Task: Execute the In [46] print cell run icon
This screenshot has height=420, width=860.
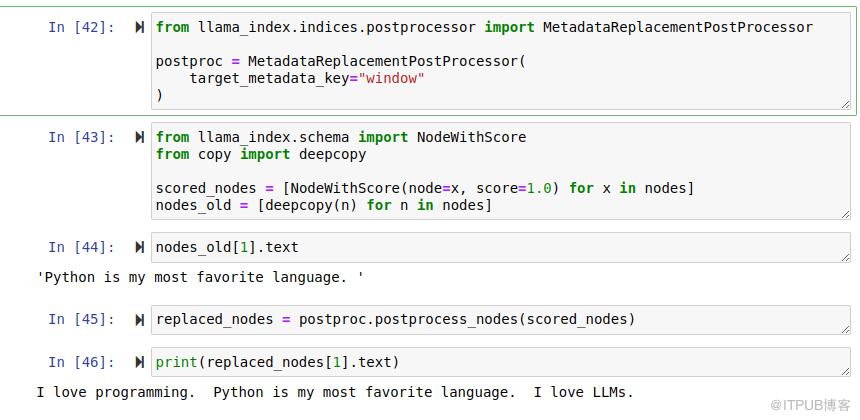Action: click(139, 362)
